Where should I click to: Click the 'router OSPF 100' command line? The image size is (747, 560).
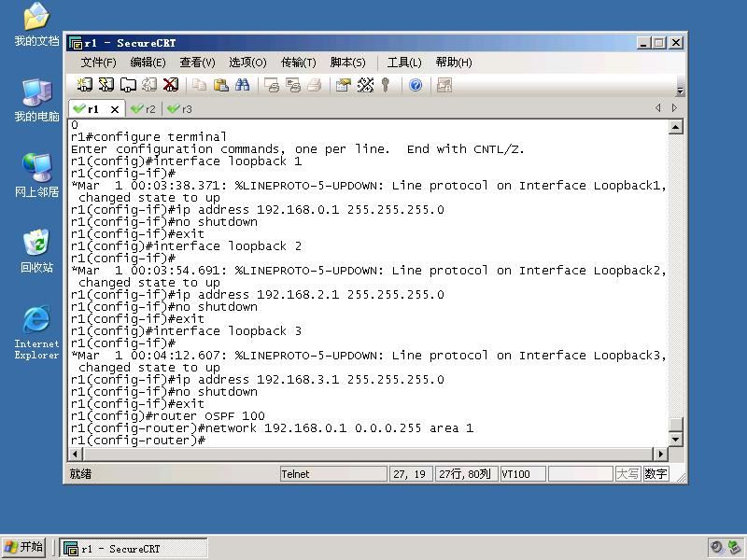point(168,416)
